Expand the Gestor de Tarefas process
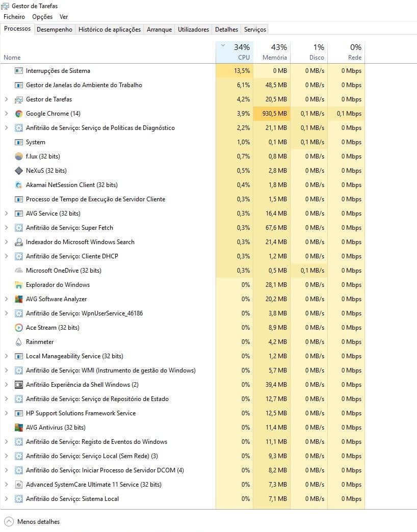Image resolution: width=417 pixels, height=532 pixels. [x=6, y=99]
